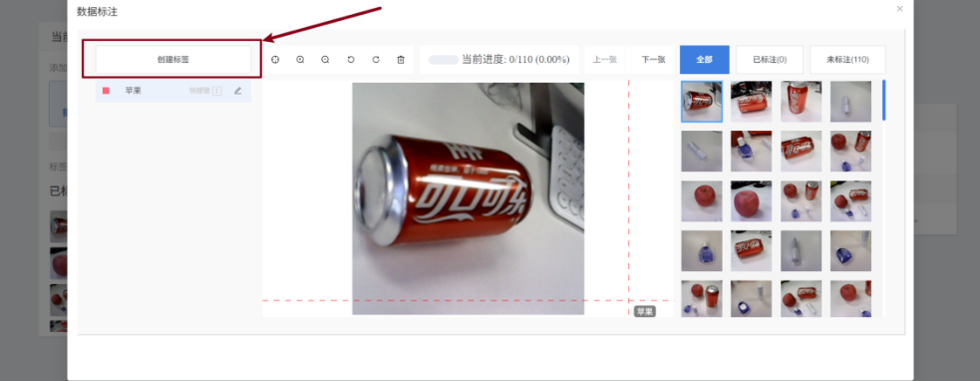The width and height of the screenshot is (980, 381).
Task: Open the first selected cola can thumbnail
Action: click(701, 102)
